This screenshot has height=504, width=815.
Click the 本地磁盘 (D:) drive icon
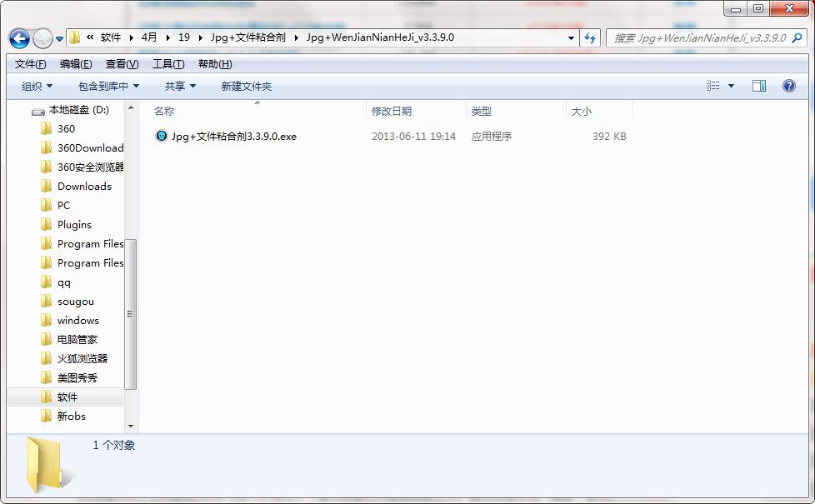38,111
